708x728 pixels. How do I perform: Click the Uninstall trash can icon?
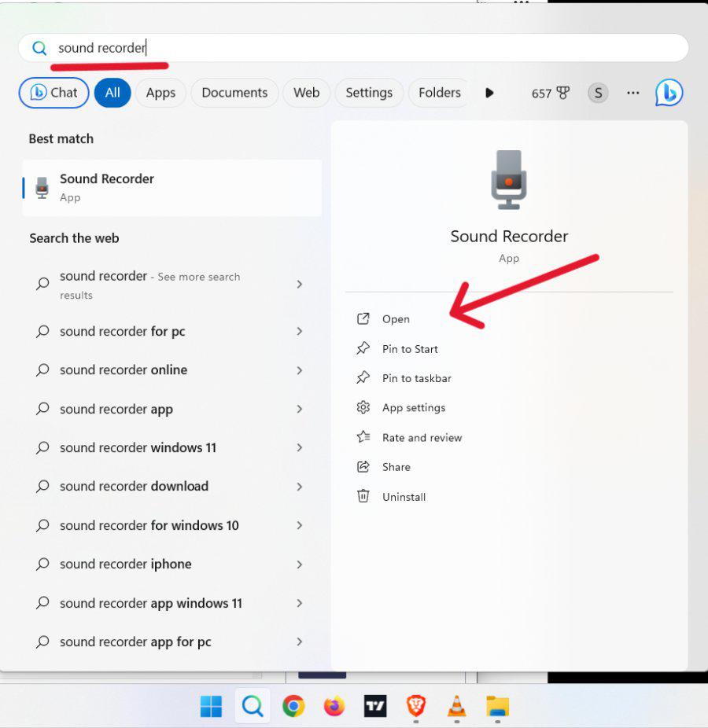click(x=363, y=496)
